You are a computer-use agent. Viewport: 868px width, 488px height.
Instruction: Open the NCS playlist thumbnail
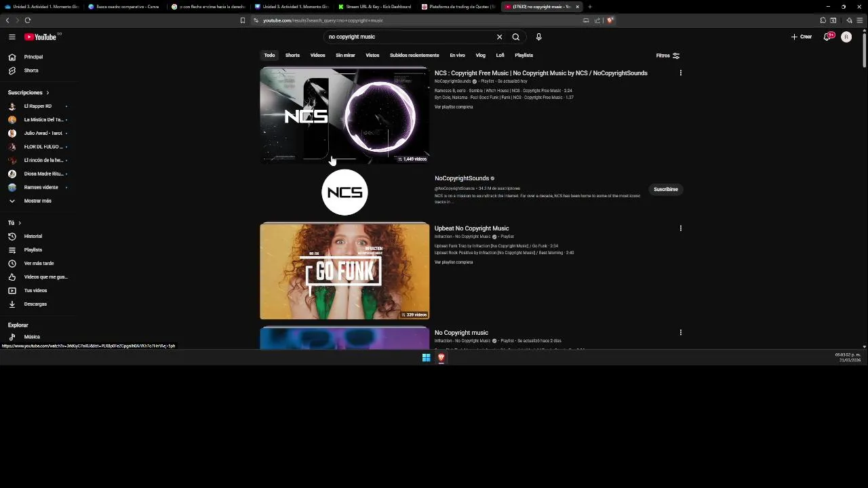click(x=344, y=115)
